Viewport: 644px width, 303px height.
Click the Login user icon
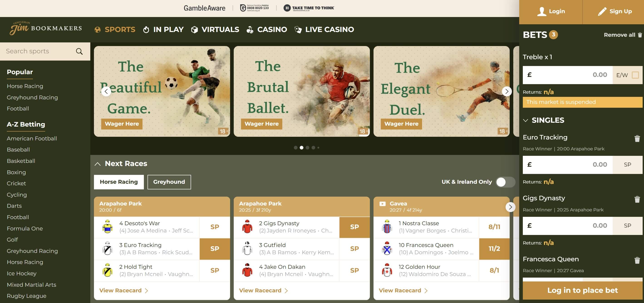[x=541, y=12]
